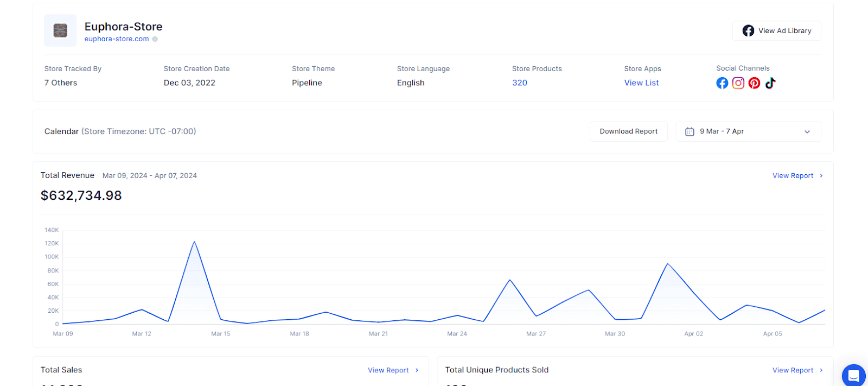The image size is (868, 386).
Task: Open the store's TikTok social channel icon
Action: point(770,83)
